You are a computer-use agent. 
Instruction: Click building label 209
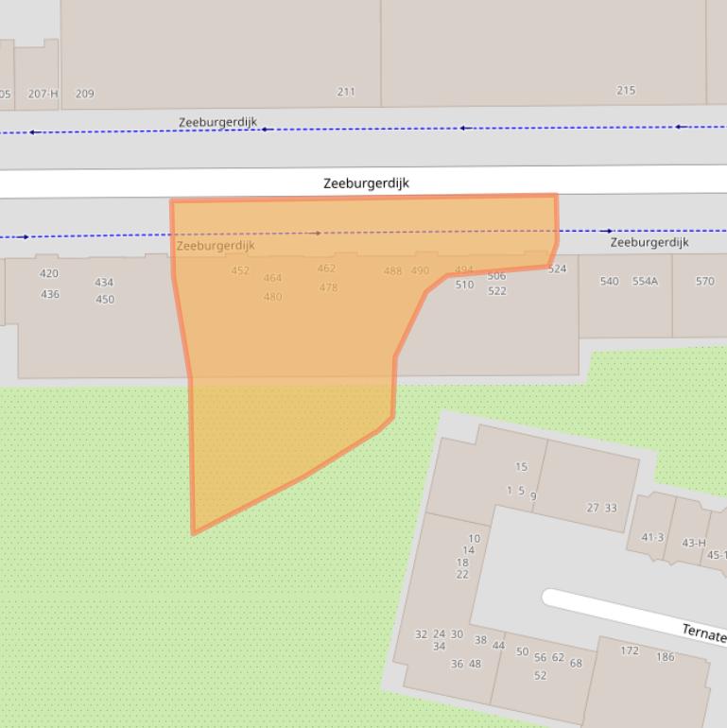pyautogui.click(x=84, y=94)
